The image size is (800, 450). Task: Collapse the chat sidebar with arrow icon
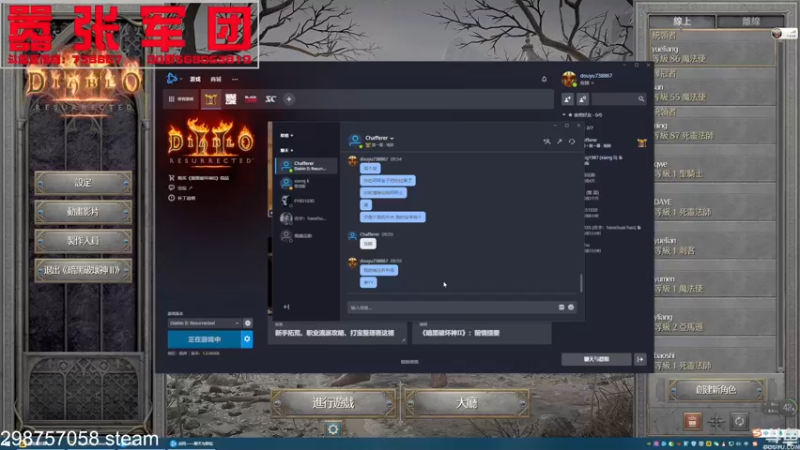pos(286,307)
